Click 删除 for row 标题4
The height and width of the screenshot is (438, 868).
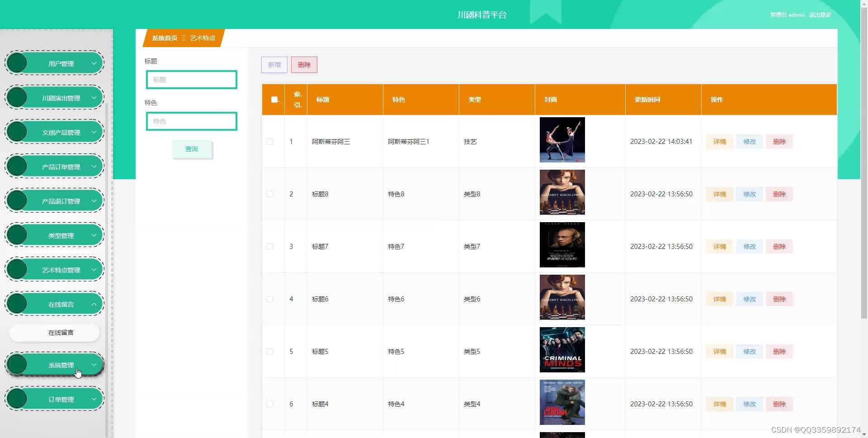[x=779, y=404]
